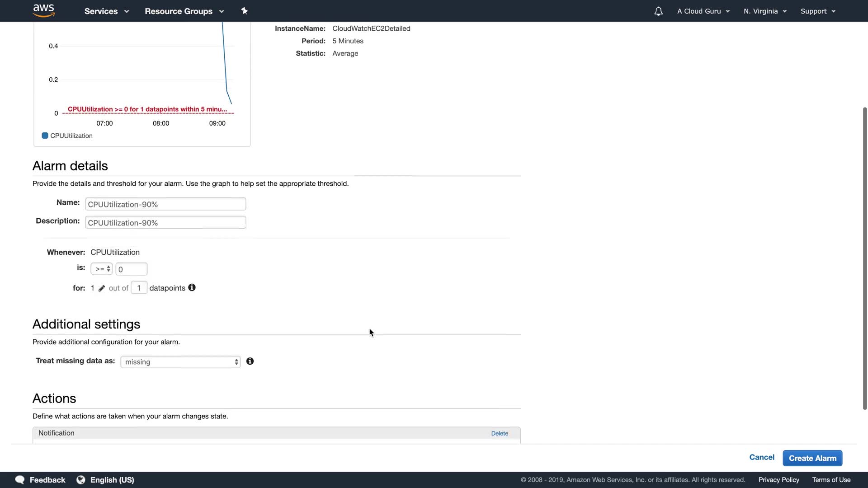
Task: Click the Feedback speech bubble icon
Action: tap(20, 480)
